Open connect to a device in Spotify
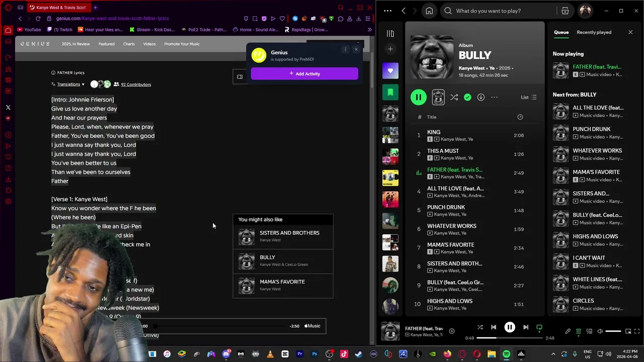Viewport: 644px width, 362px height. [x=589, y=331]
